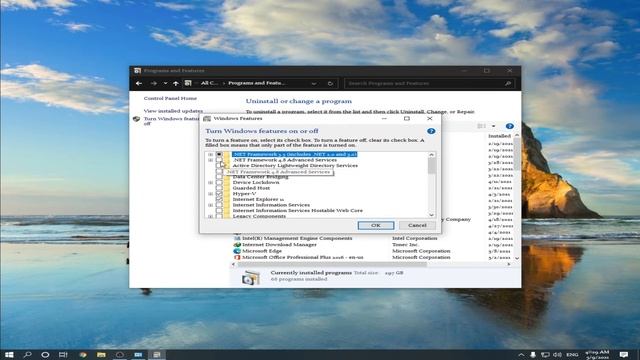Screen dimensions: 640x360
Task: Toggle .NET Framework 3.5 checkbox
Action: pos(219,154)
